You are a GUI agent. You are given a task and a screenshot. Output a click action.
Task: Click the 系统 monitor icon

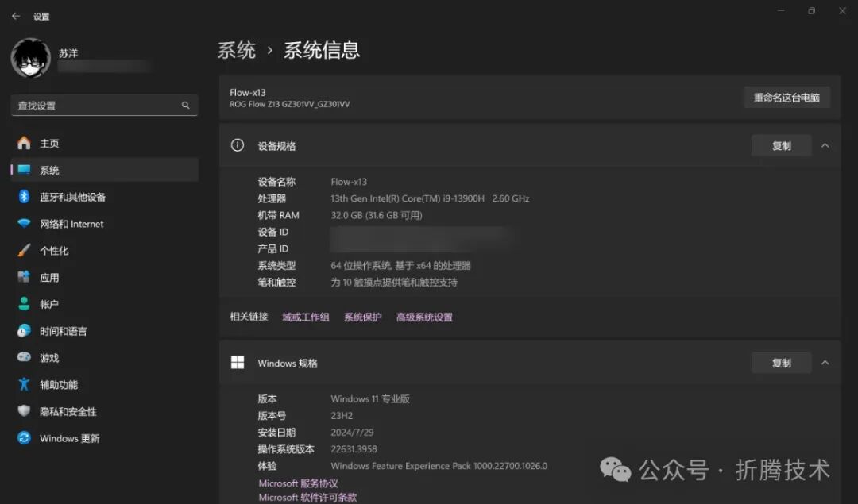pyautogui.click(x=24, y=170)
